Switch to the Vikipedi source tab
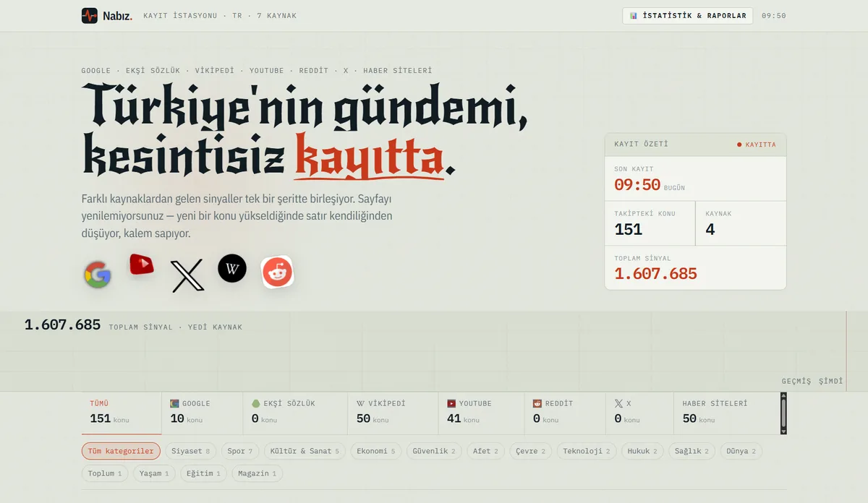Image resolution: width=868 pixels, height=503 pixels. click(x=393, y=413)
